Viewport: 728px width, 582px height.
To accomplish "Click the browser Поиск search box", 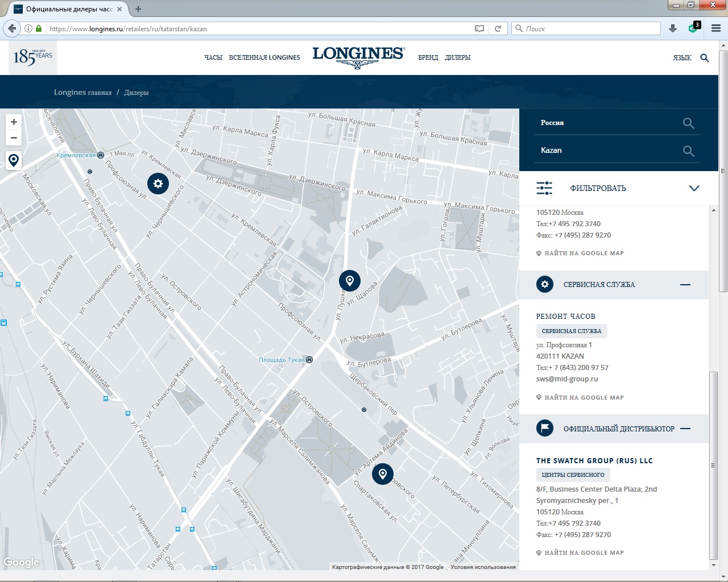I will pyautogui.click(x=586, y=28).
